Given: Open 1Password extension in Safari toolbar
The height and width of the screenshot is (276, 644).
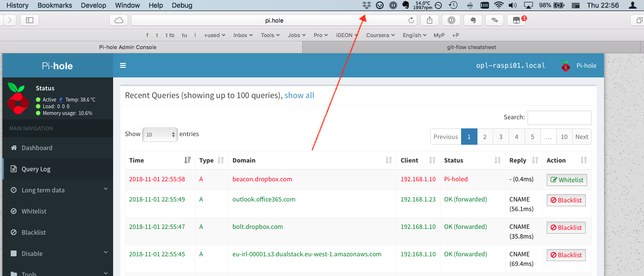Looking at the screenshot, I should pyautogui.click(x=451, y=20).
